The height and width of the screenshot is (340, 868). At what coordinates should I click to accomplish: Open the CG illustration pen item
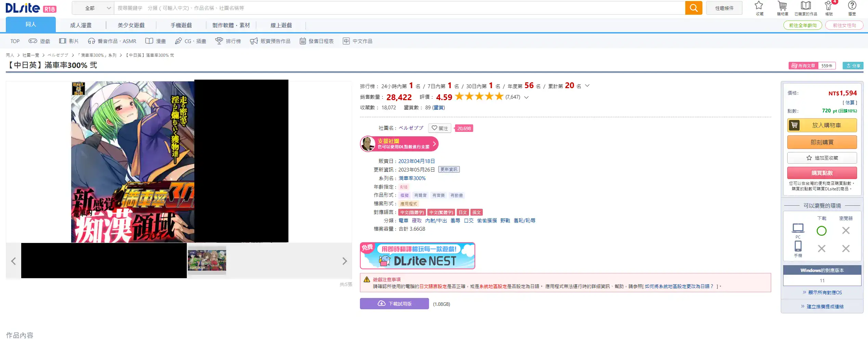point(190,41)
